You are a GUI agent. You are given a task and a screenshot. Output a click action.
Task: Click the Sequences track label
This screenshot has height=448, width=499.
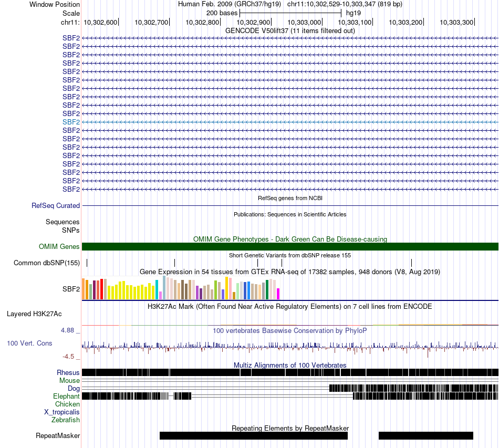click(x=63, y=222)
